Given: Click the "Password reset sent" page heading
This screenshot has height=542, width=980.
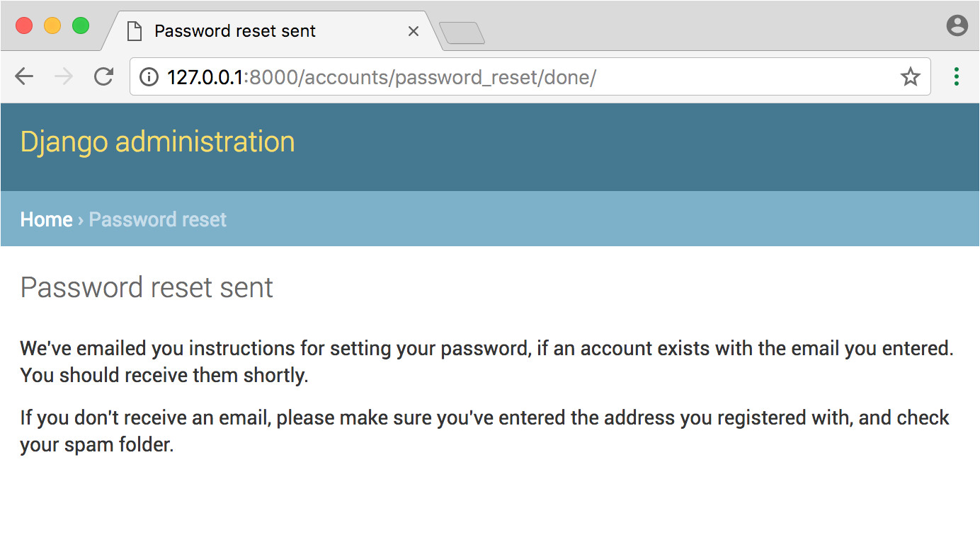Looking at the screenshot, I should coord(147,288).
